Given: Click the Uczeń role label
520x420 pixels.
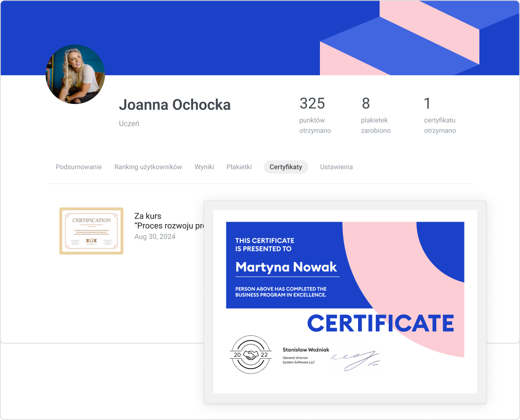Looking at the screenshot, I should coord(129,124).
